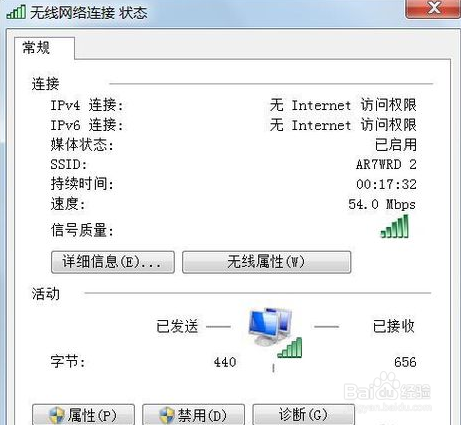
Task: Click the two-computers network activity icon
Action: click(270, 327)
